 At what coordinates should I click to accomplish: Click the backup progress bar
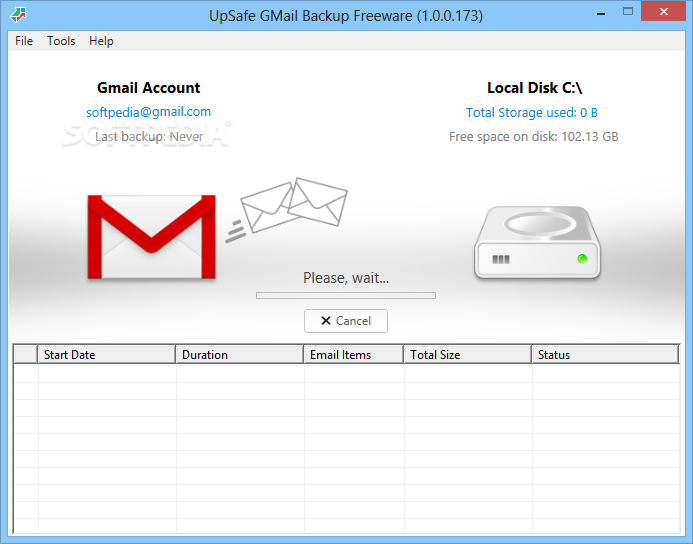pos(346,295)
